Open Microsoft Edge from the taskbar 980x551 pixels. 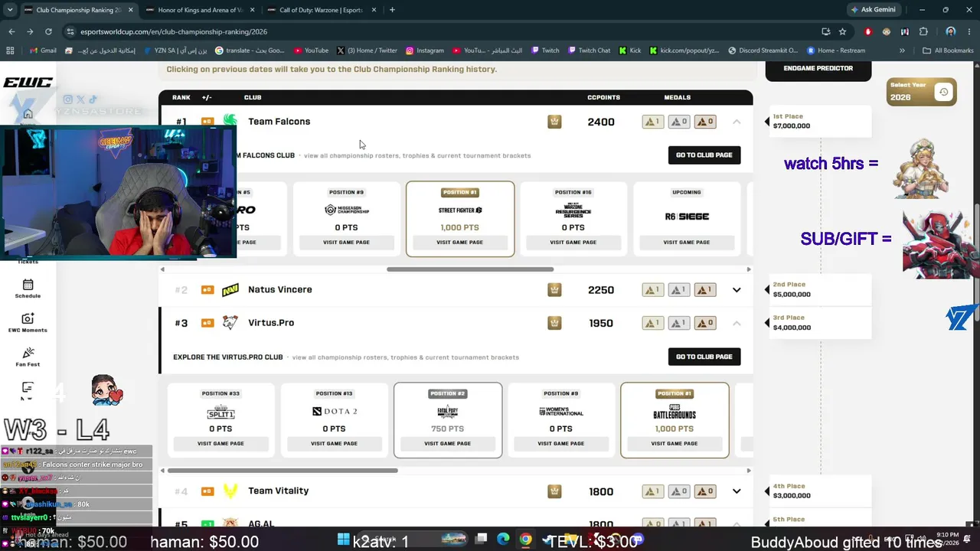tap(503, 540)
